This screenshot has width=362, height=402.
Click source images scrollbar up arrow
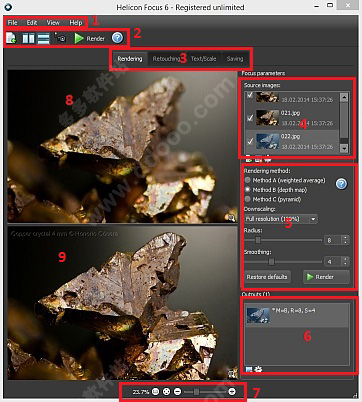(x=344, y=97)
